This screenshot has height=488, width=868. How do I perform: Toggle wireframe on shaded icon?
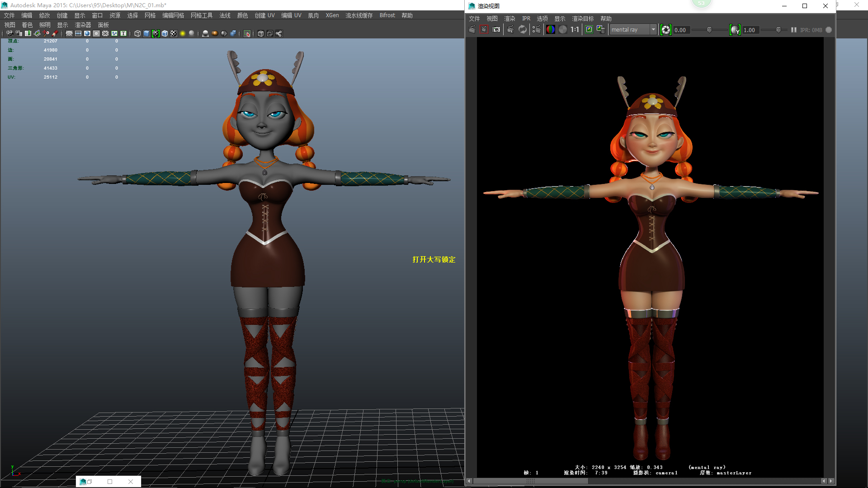[x=165, y=33]
